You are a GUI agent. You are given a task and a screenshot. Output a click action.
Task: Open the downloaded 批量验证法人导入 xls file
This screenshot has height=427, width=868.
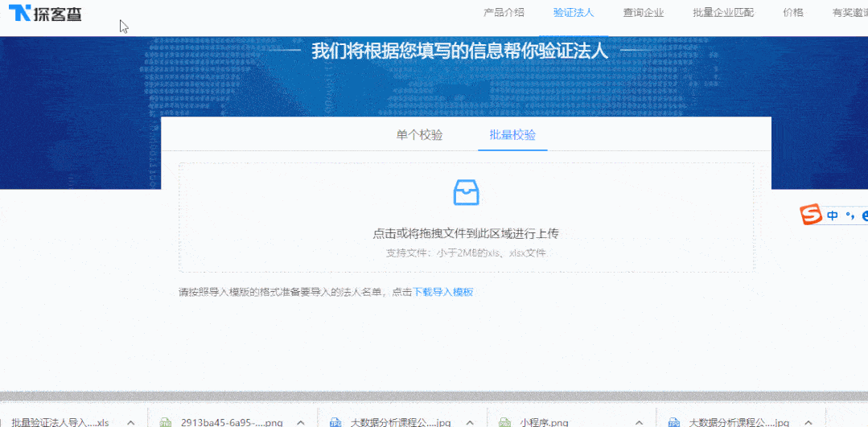pos(60,422)
